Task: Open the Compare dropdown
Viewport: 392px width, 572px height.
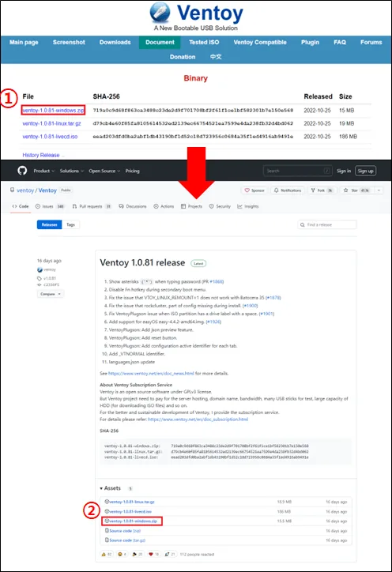Action: 51,294
